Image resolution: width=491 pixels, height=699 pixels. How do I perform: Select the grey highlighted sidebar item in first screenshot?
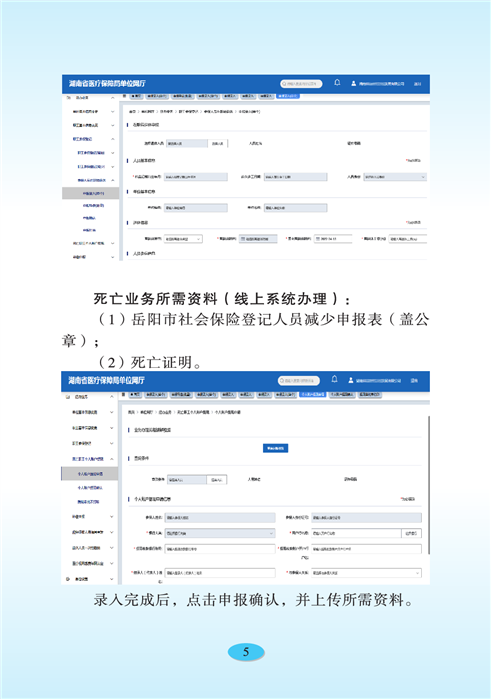(x=91, y=193)
